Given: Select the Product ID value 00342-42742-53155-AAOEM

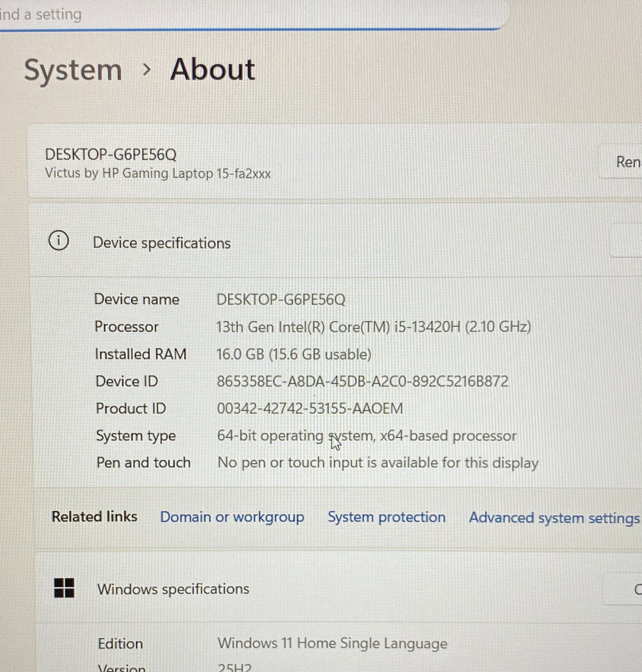Looking at the screenshot, I should pos(310,408).
